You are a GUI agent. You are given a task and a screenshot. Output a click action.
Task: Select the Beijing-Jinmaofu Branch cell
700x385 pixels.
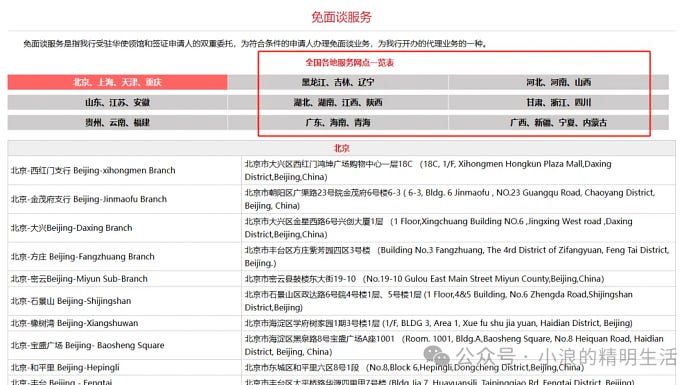(125, 199)
